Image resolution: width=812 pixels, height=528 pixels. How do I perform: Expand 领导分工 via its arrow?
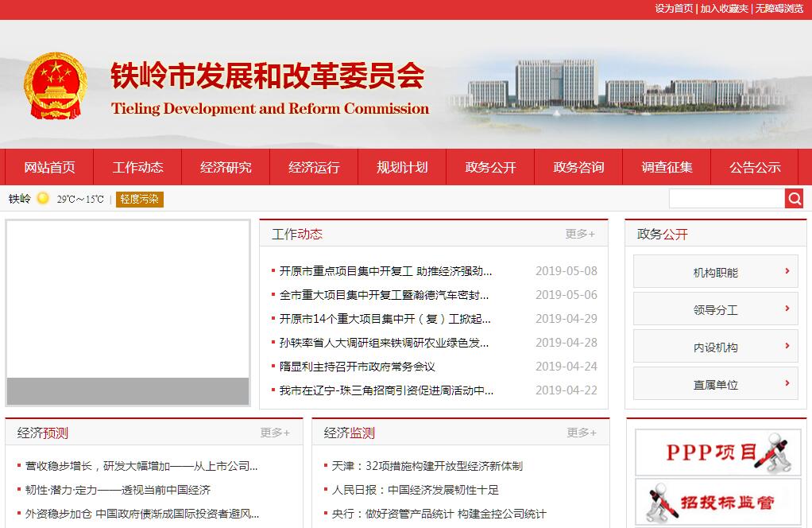pos(787,309)
